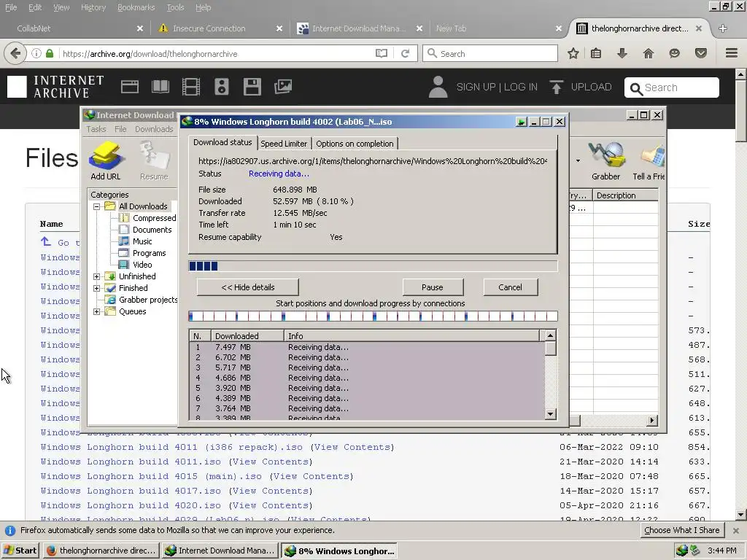Select the Video category
Viewport: 747px width, 560px height.
[142, 265]
